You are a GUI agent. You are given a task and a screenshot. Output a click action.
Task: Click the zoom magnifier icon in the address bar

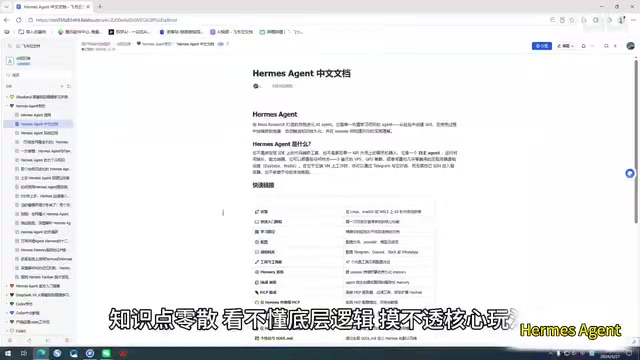[x=552, y=20]
